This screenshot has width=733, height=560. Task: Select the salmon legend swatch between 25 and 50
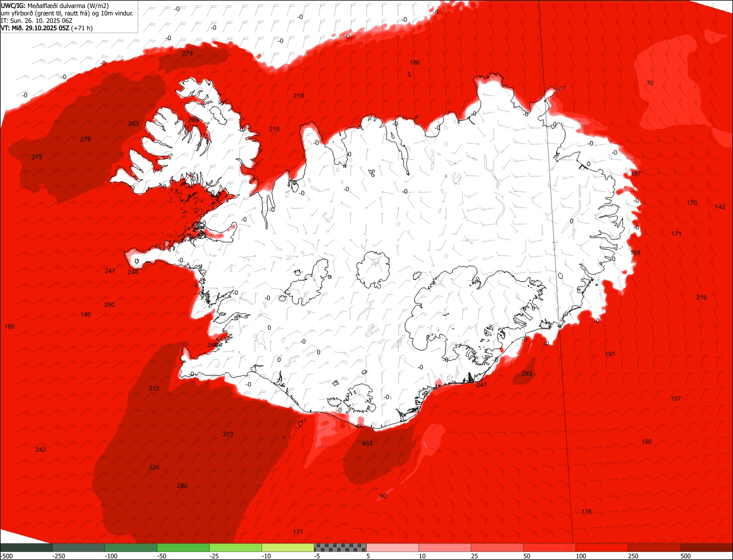[x=498, y=547]
